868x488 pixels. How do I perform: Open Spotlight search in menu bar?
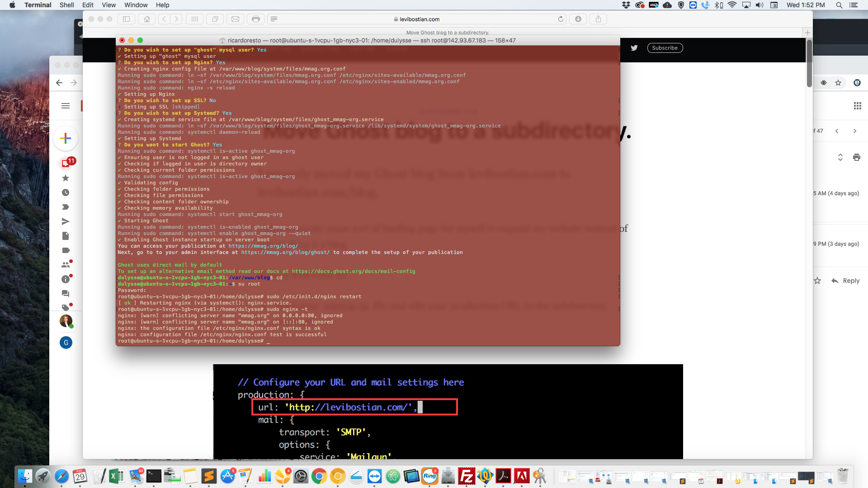pyautogui.click(x=839, y=5)
